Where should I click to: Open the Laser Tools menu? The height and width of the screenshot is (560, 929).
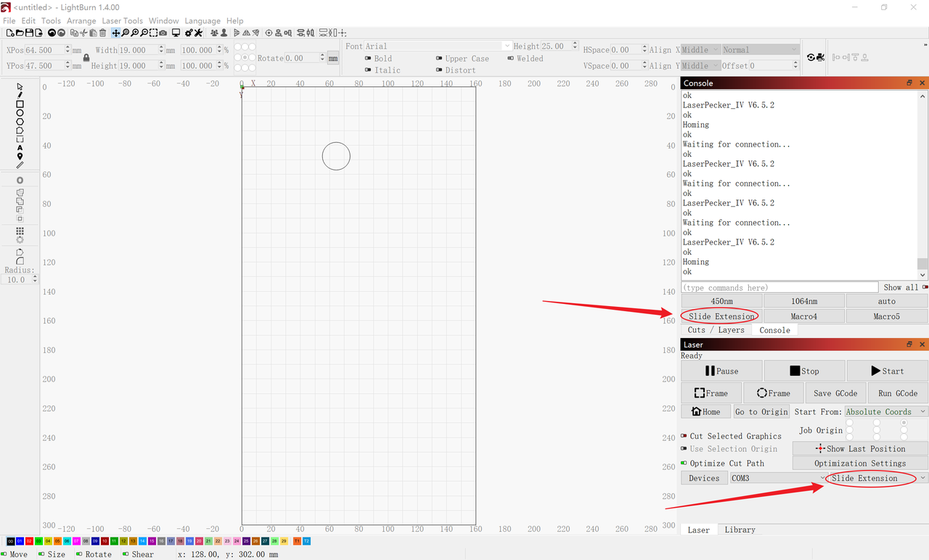click(x=122, y=21)
